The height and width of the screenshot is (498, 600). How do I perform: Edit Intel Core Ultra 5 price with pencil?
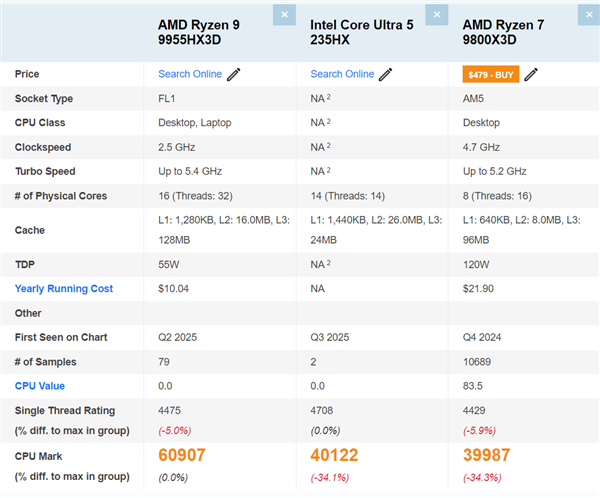386,74
